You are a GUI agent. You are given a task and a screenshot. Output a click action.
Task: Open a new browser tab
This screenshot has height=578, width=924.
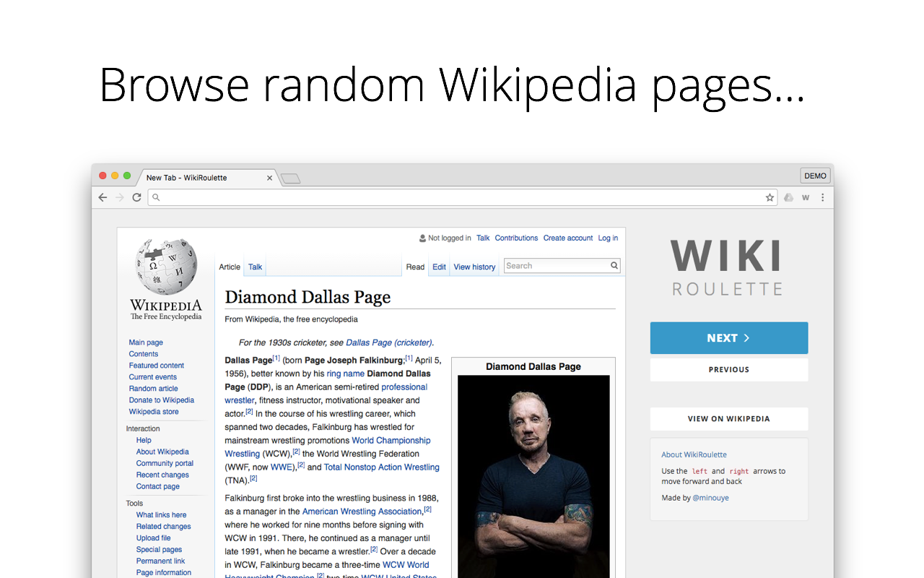click(x=290, y=178)
